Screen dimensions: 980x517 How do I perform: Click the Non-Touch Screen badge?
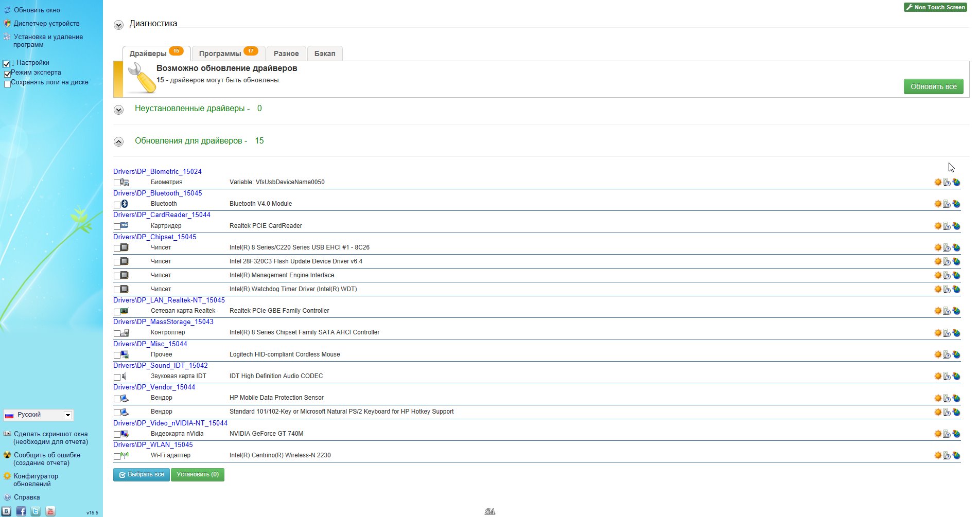(x=935, y=7)
